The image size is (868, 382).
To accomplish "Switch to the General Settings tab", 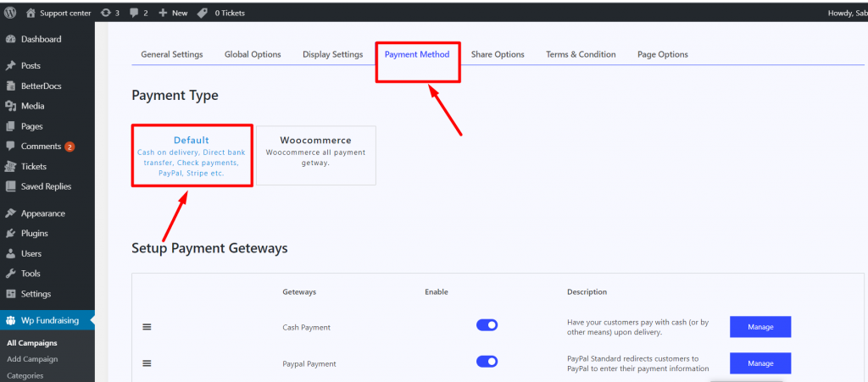I will coord(171,54).
